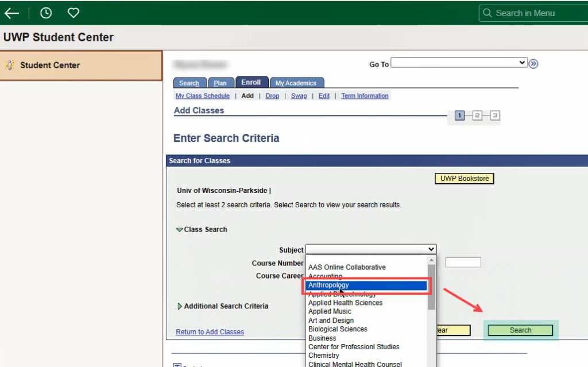The height and width of the screenshot is (367, 588).
Task: Click the Go To double-arrow icon
Action: 533,64
